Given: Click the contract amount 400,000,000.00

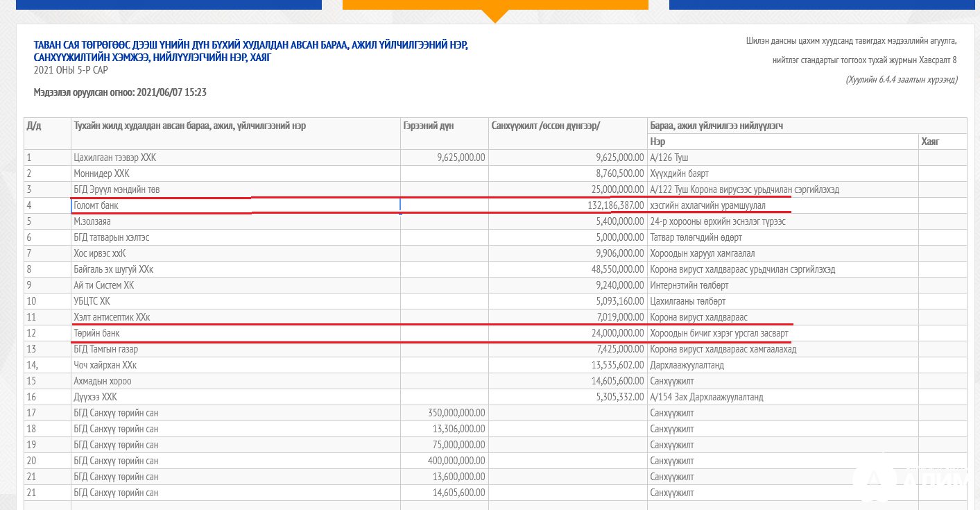Looking at the screenshot, I should [x=456, y=461].
